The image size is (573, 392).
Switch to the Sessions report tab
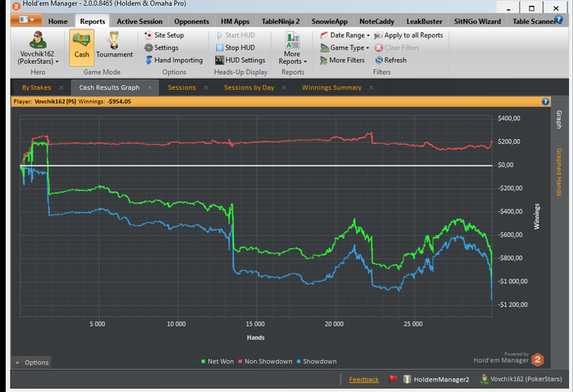pos(182,88)
